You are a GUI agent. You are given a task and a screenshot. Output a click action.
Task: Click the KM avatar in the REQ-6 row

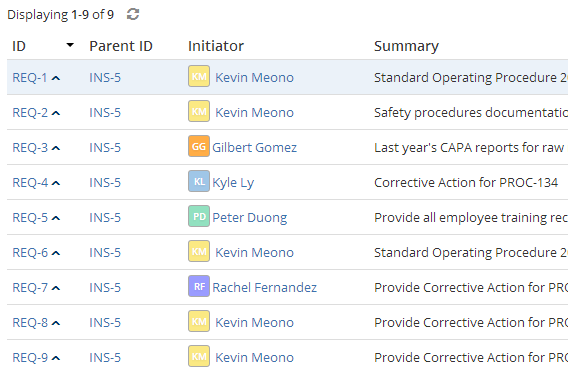click(x=199, y=251)
